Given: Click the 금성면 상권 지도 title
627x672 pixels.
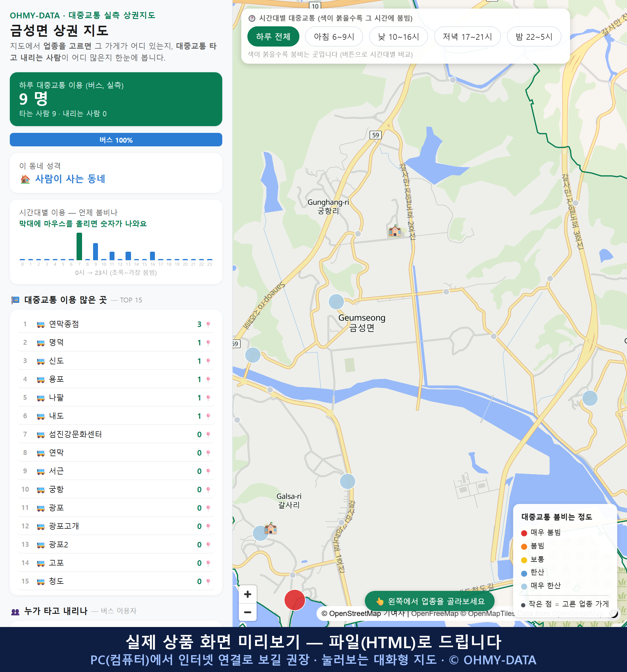Looking at the screenshot, I should (59, 30).
